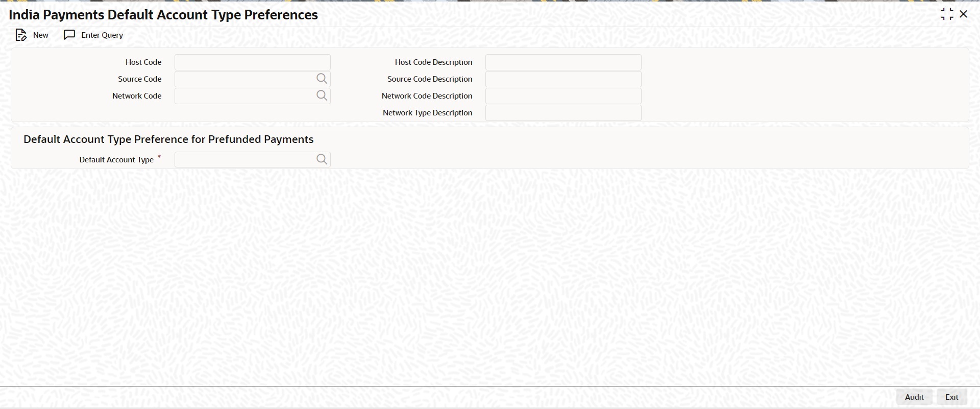Open Source Code lookup search icon

point(322,79)
